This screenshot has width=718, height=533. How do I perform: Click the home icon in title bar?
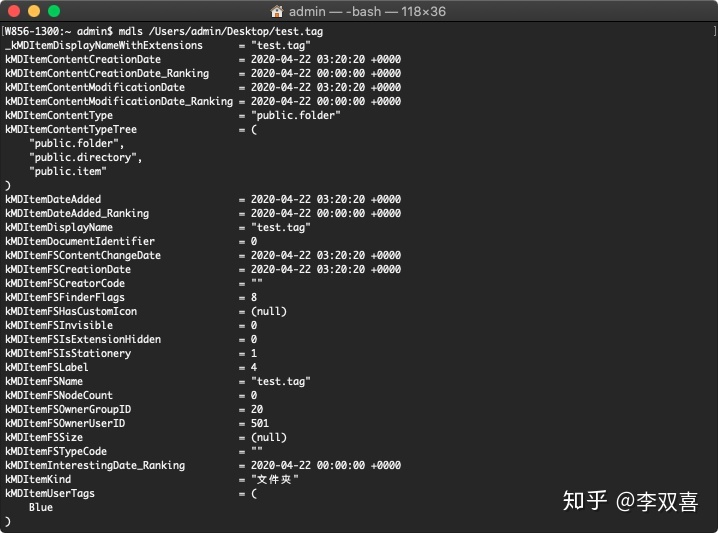[x=277, y=11]
